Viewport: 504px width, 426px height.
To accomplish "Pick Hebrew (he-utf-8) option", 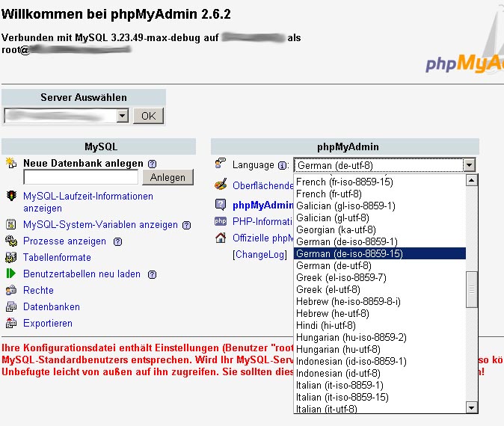I will (x=380, y=313).
